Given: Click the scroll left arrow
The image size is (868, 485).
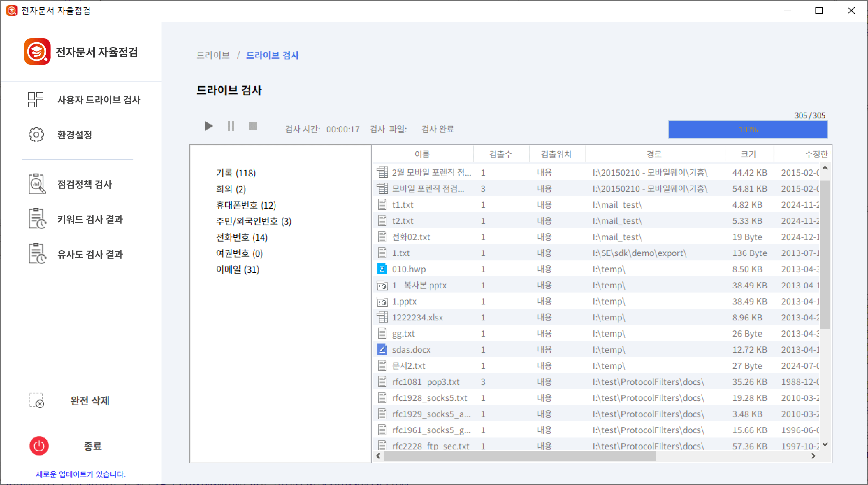Looking at the screenshot, I should coord(378,456).
